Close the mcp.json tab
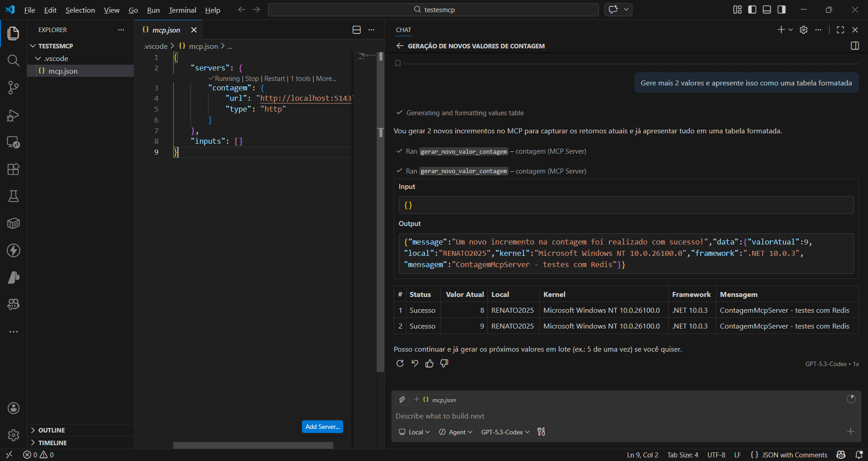 pyautogui.click(x=194, y=30)
